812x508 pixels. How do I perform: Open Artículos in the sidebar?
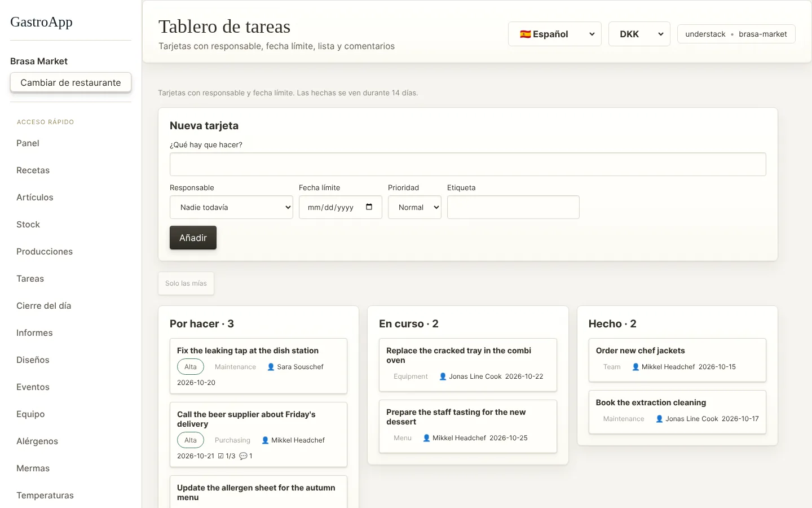click(34, 198)
